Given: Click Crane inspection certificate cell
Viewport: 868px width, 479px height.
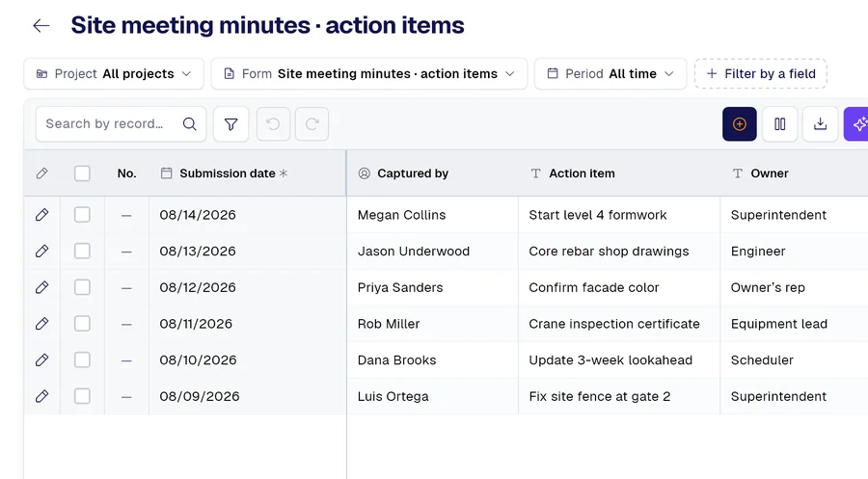Looking at the screenshot, I should (619, 324).
